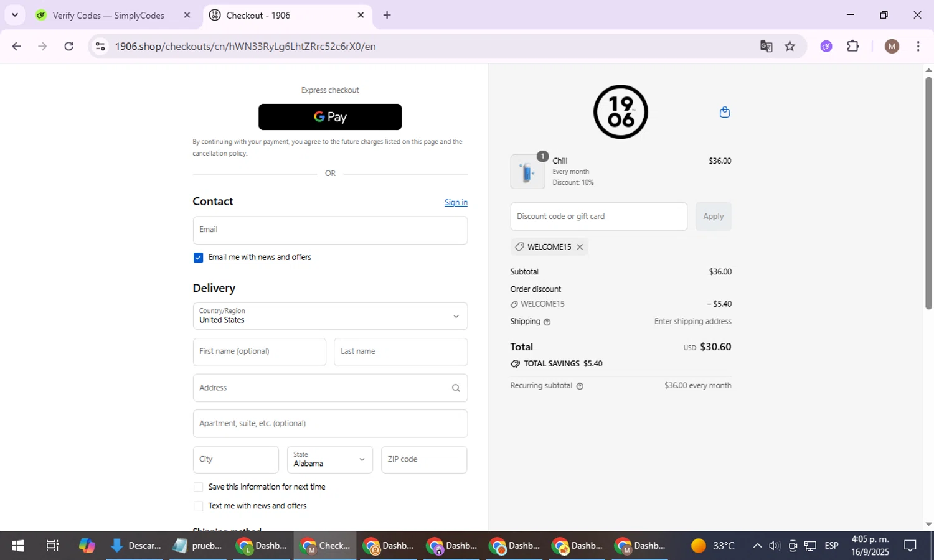
Task: Focus the Apartment, suite, etc. field
Action: click(x=330, y=424)
